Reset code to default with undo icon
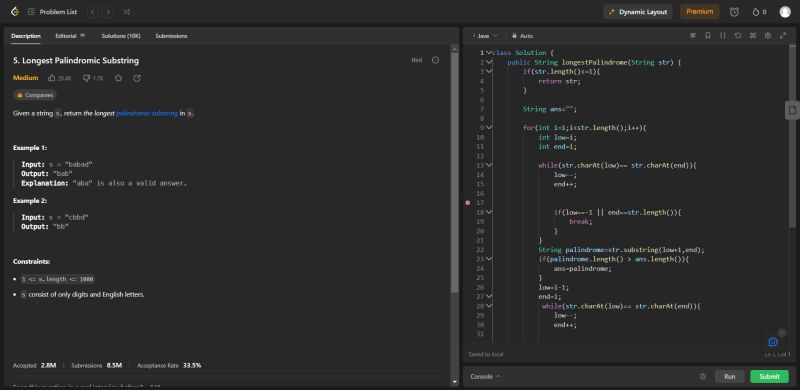The image size is (800, 390). point(738,36)
